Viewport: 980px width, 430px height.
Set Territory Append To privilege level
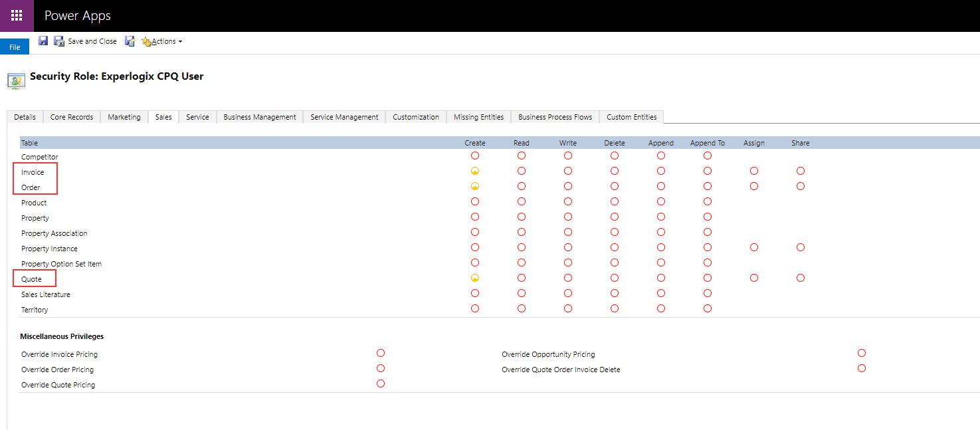pos(708,308)
